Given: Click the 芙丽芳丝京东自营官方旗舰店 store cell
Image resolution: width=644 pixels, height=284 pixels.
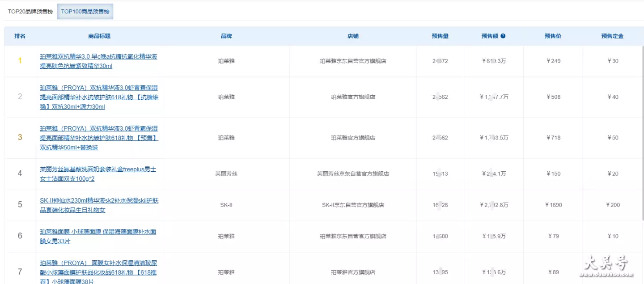Looking at the screenshot, I should click(353, 174).
